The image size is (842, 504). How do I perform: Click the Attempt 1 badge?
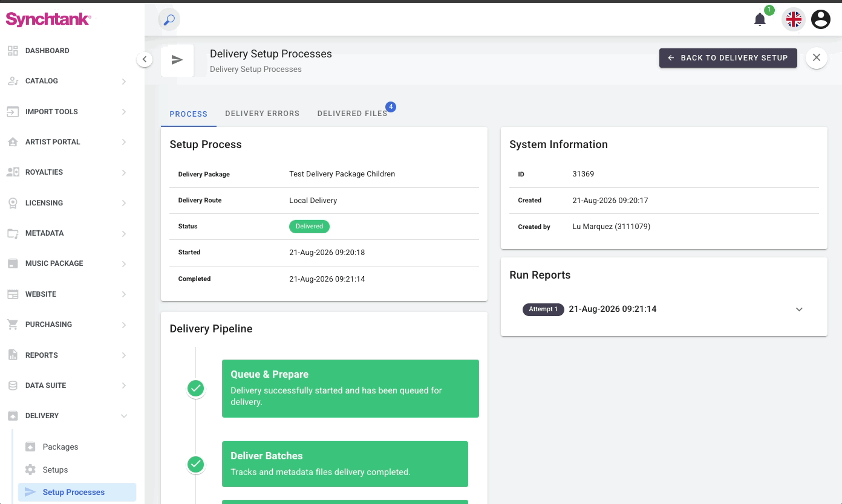point(543,309)
